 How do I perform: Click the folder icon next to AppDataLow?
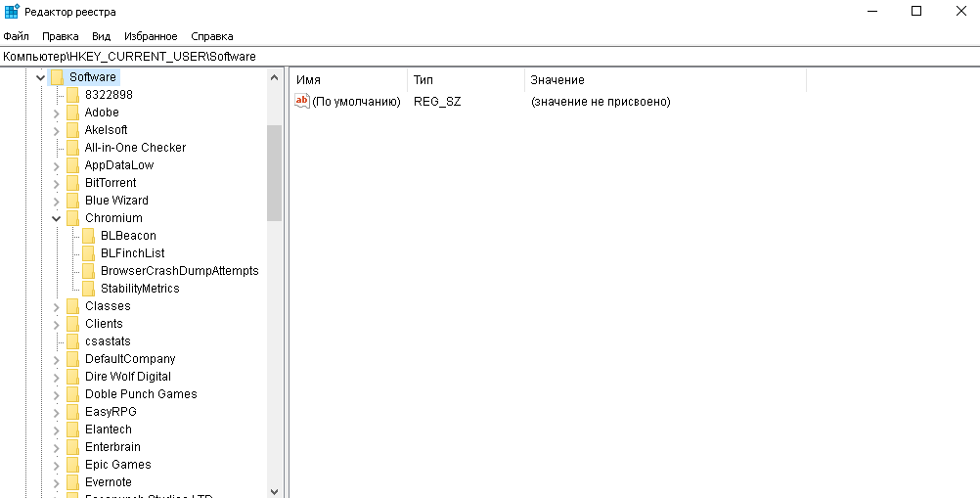click(73, 165)
